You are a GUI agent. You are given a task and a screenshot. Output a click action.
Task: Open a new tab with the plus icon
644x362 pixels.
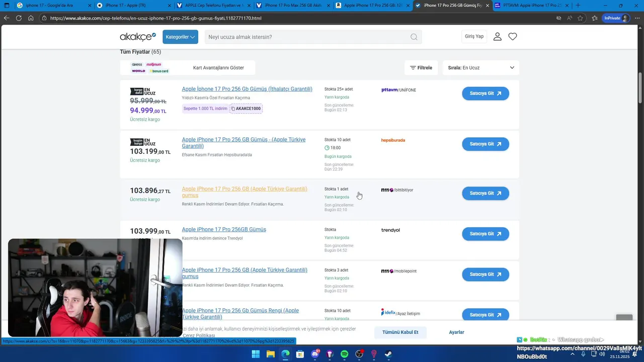click(578, 6)
